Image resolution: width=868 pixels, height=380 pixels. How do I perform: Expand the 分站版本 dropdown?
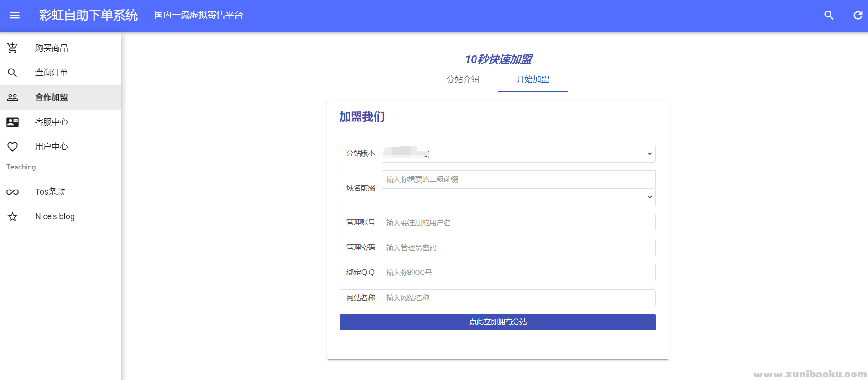pyautogui.click(x=518, y=153)
